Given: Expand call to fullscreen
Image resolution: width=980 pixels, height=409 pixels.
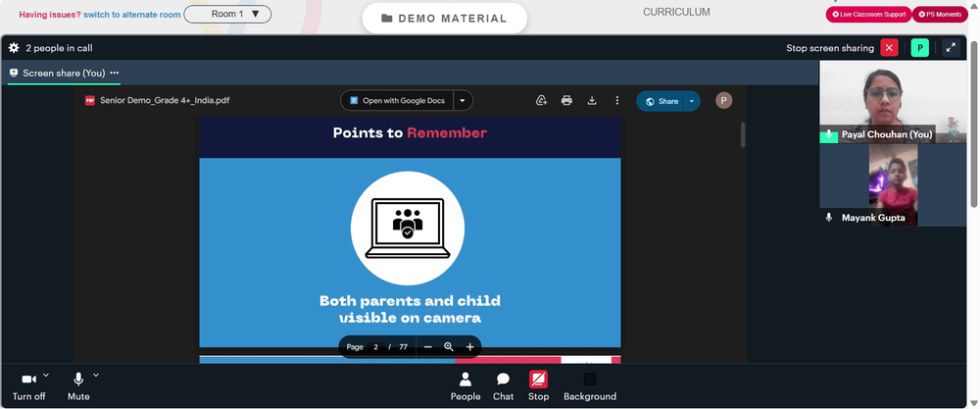Looking at the screenshot, I should tap(951, 48).
